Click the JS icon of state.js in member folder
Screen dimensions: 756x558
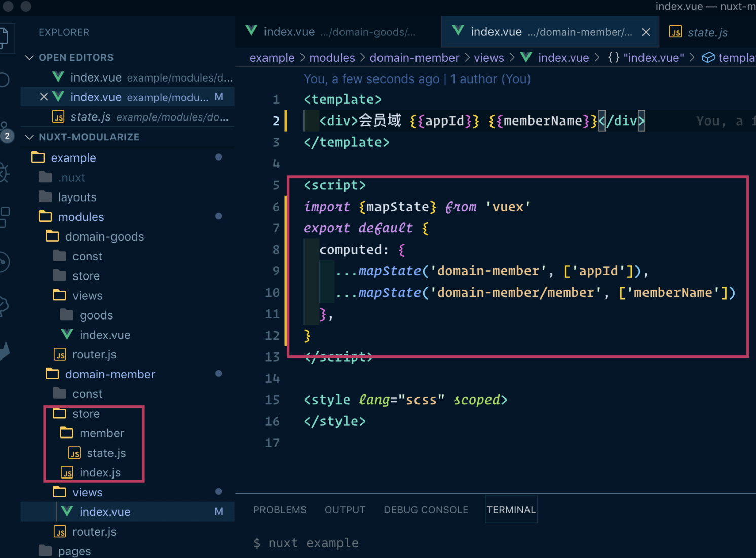[x=74, y=453]
